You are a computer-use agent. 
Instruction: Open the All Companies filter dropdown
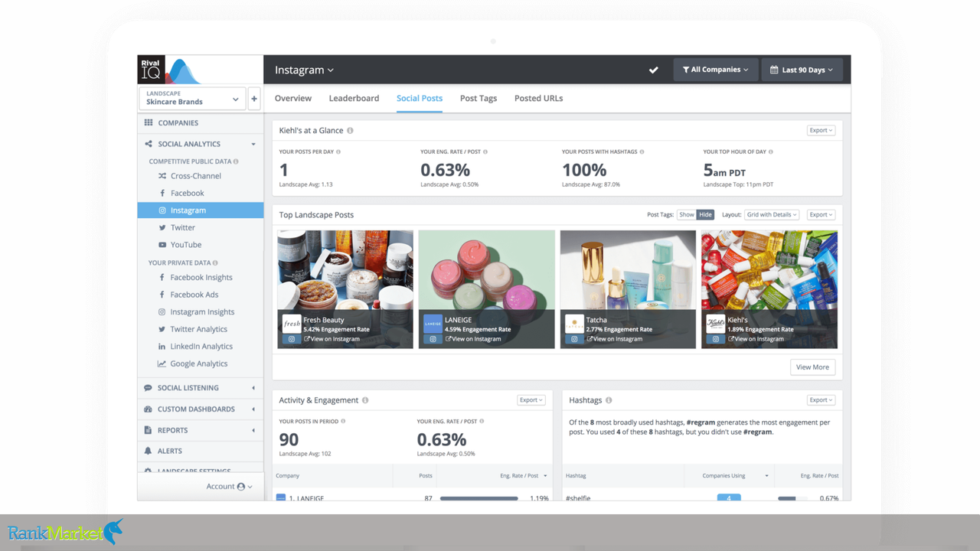click(x=716, y=70)
